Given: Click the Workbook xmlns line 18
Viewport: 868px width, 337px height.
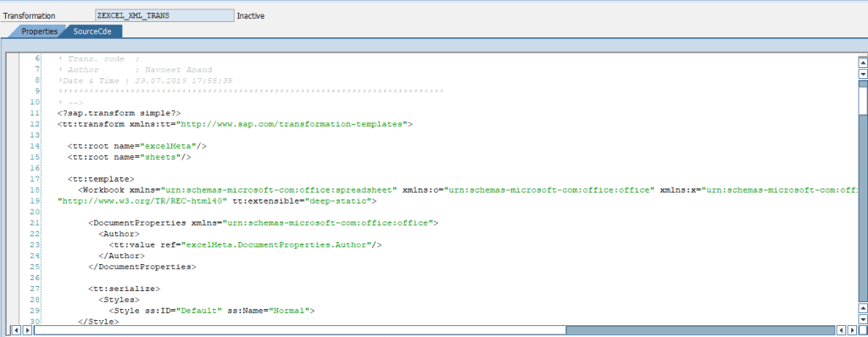Looking at the screenshot, I should (468, 189).
